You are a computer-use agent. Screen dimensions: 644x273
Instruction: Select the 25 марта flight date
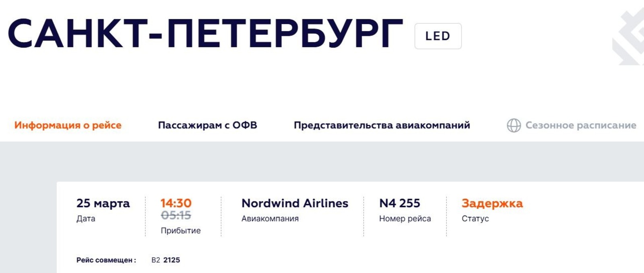[x=103, y=203]
